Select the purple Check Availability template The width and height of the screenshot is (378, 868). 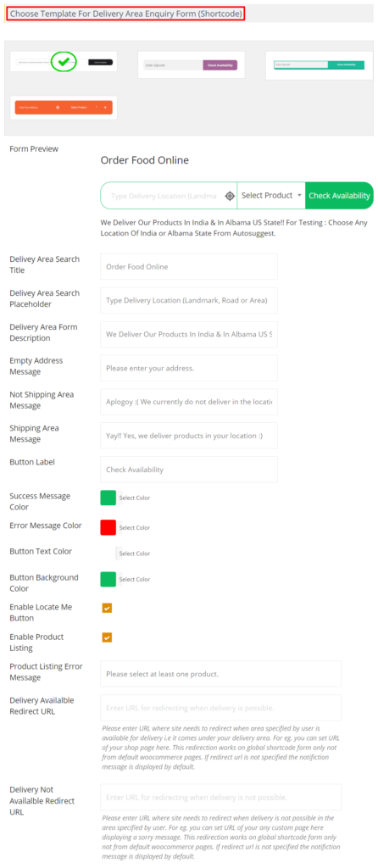click(x=191, y=65)
